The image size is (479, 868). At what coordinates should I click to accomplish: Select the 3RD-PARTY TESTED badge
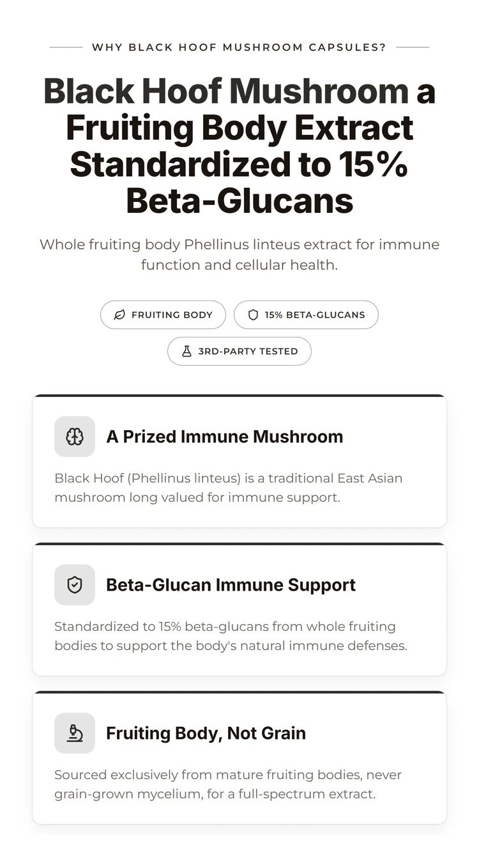pos(240,352)
